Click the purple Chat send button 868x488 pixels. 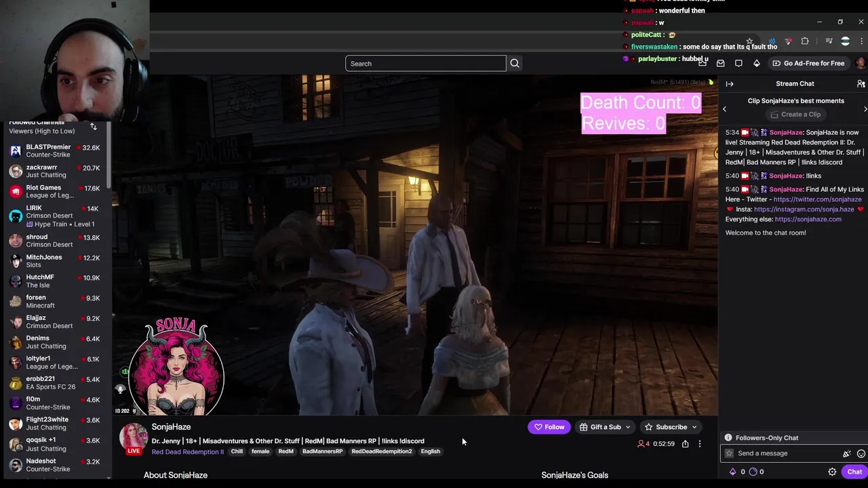pyautogui.click(x=854, y=472)
